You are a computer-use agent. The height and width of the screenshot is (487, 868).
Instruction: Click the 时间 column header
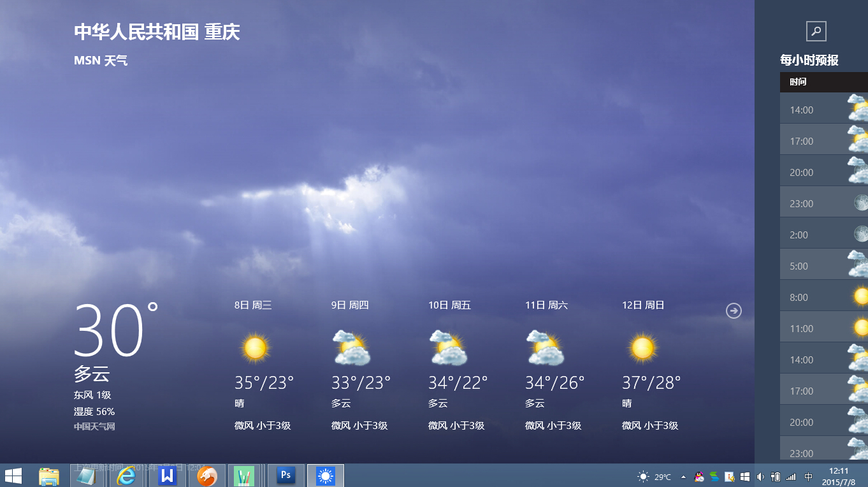tap(798, 82)
